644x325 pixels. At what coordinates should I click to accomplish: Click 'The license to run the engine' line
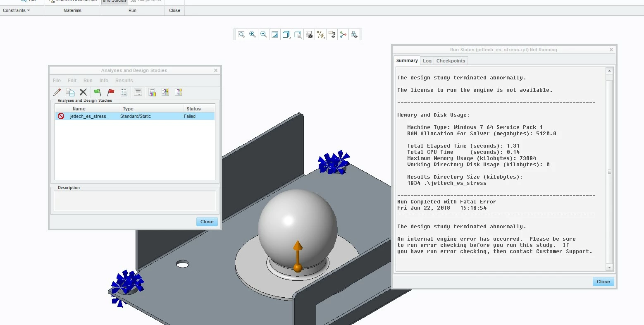click(475, 90)
